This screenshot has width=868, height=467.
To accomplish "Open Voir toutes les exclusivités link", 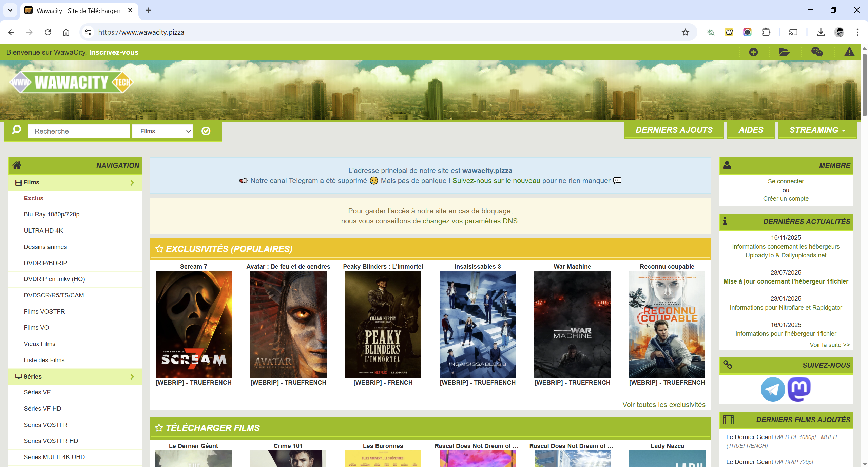I will (x=663, y=405).
